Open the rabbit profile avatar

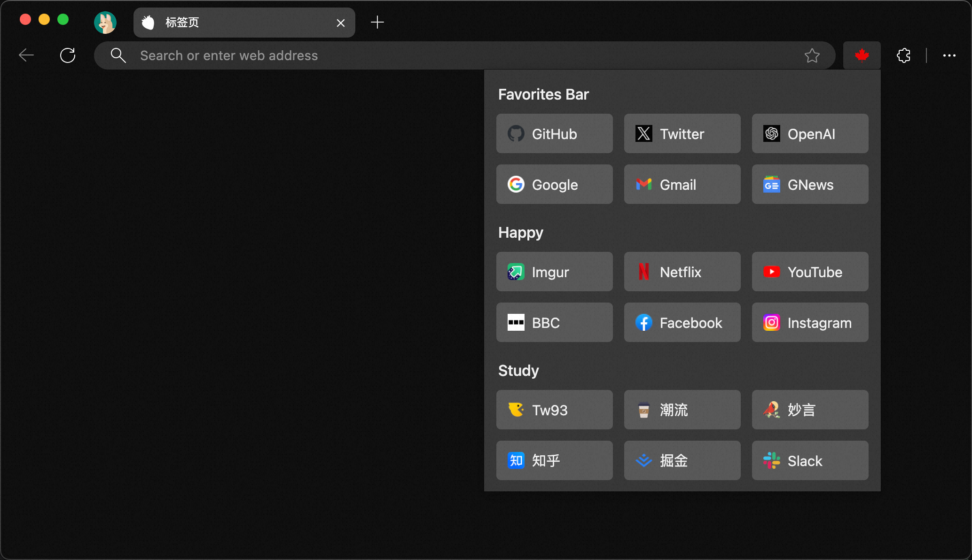[x=105, y=22]
